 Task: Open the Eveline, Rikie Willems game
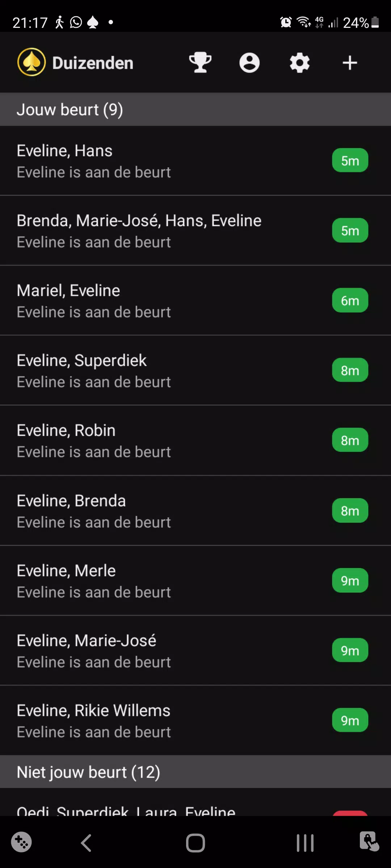click(163, 720)
